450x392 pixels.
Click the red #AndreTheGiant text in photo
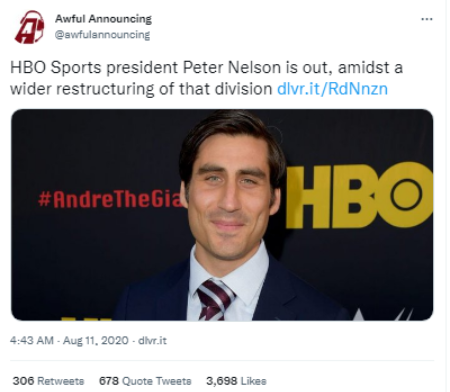click(112, 199)
